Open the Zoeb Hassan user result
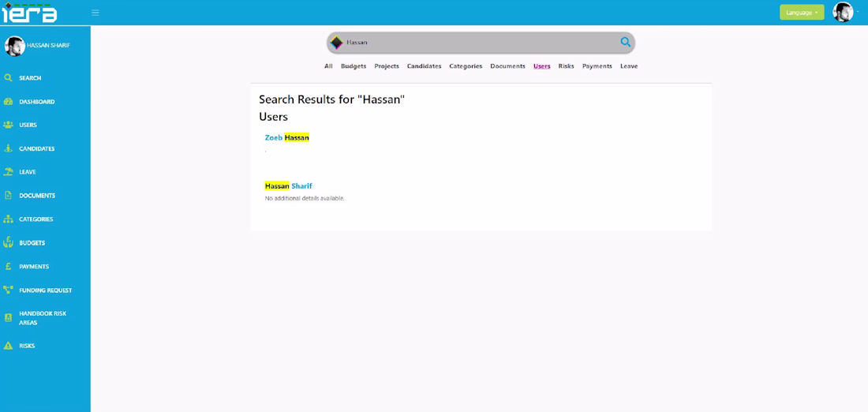868x412 pixels. tap(286, 137)
